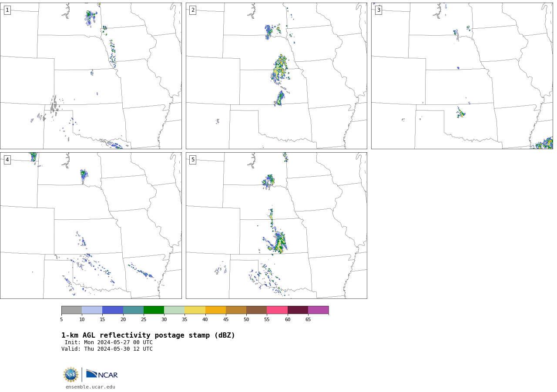Image resolution: width=557 pixels, height=392 pixels.
Task: Click the panel number 3 label box
Action: (x=379, y=10)
